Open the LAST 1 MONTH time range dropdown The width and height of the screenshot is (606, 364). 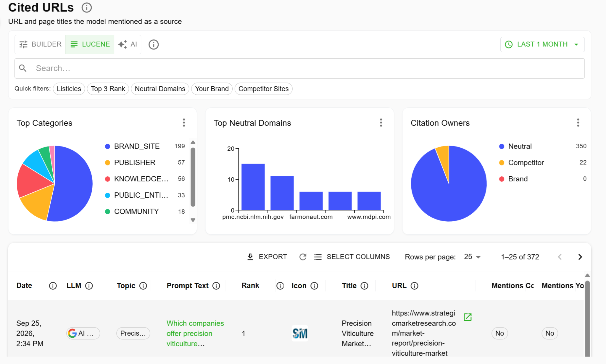tap(542, 44)
